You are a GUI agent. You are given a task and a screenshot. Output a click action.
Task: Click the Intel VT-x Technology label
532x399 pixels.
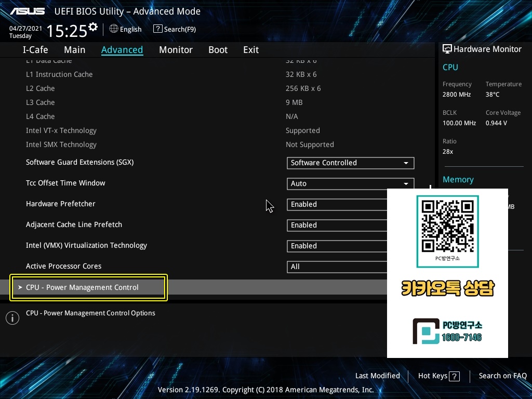point(61,130)
